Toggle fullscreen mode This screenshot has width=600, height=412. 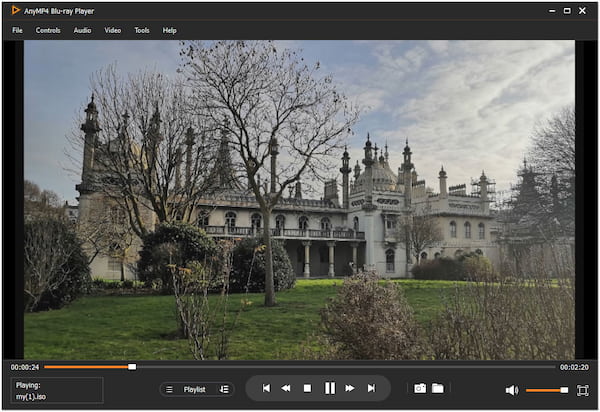pyautogui.click(x=583, y=390)
